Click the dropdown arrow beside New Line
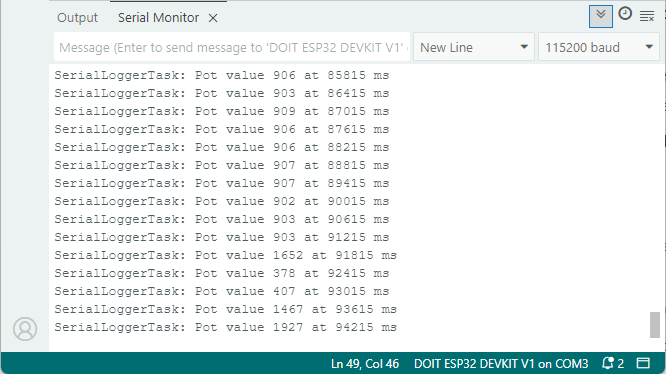 coord(524,47)
